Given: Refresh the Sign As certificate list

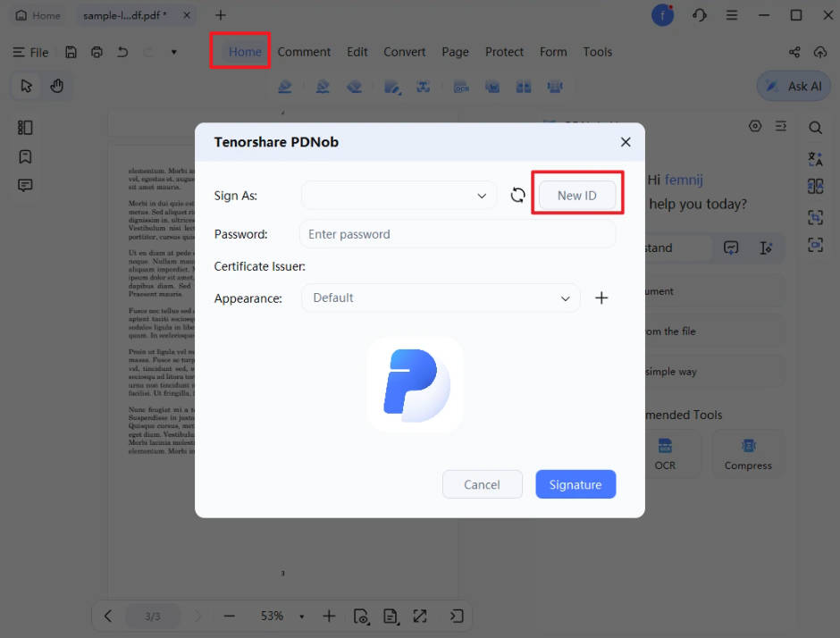Looking at the screenshot, I should tap(517, 196).
